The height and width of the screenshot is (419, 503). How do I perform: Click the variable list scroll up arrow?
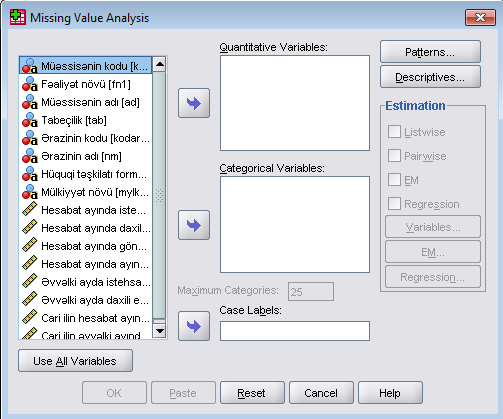[x=160, y=64]
